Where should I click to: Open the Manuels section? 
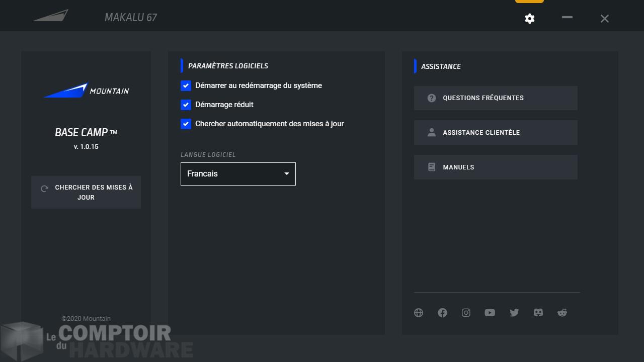tap(495, 167)
